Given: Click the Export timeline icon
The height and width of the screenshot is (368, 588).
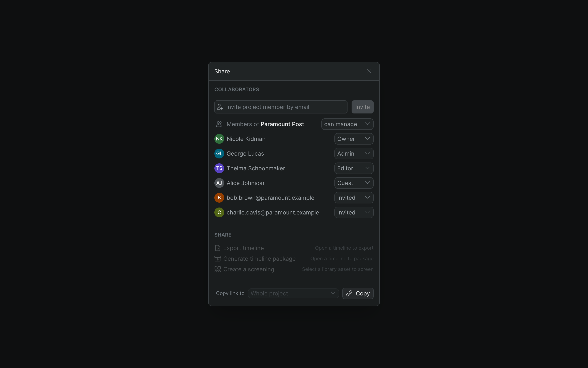Looking at the screenshot, I should pos(217,248).
